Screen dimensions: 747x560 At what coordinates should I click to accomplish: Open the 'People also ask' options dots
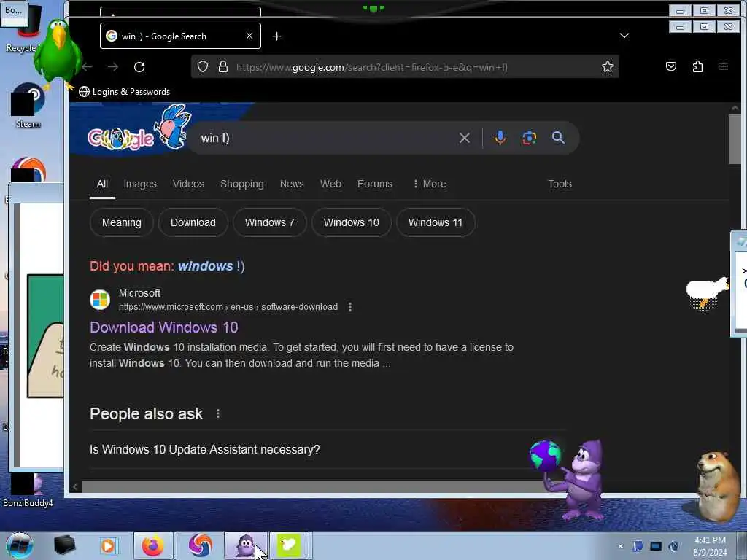pyautogui.click(x=217, y=414)
